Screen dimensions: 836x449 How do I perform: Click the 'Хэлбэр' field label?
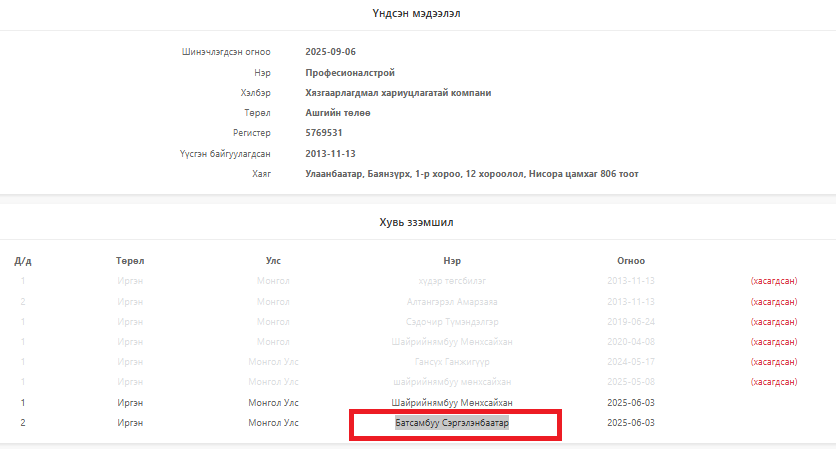pyautogui.click(x=255, y=93)
